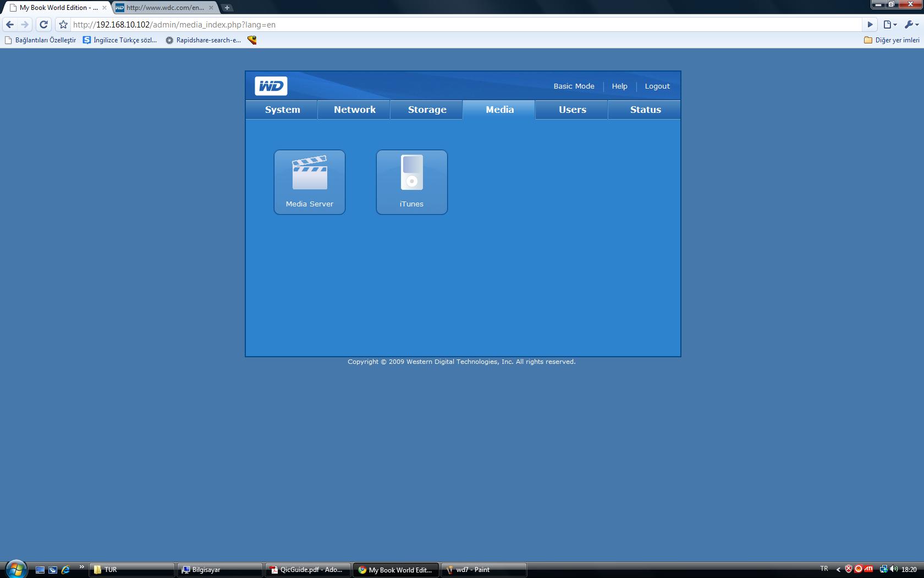Open the Chrome wrench tools menu

[911, 24]
